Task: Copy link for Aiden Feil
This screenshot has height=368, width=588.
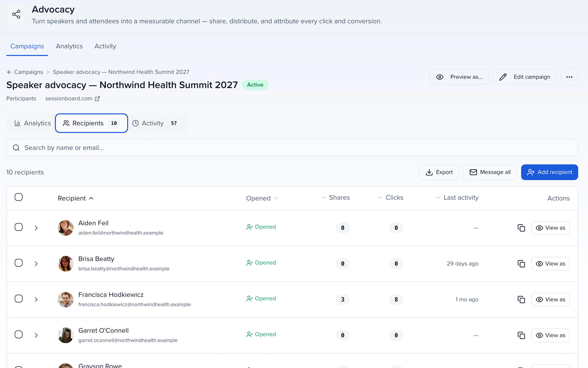Action: [521, 228]
